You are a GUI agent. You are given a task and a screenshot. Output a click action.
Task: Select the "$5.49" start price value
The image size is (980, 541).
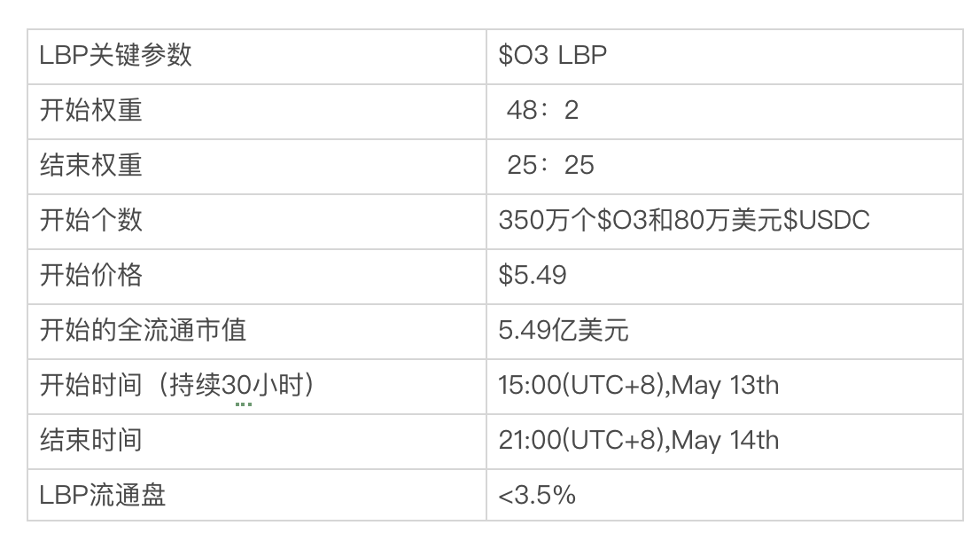click(533, 275)
